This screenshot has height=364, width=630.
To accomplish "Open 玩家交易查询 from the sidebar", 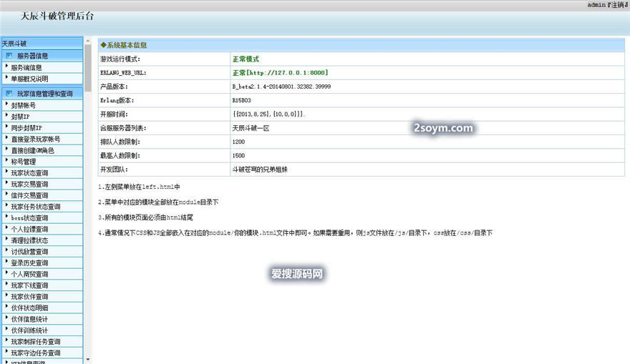I will pyautogui.click(x=29, y=184).
